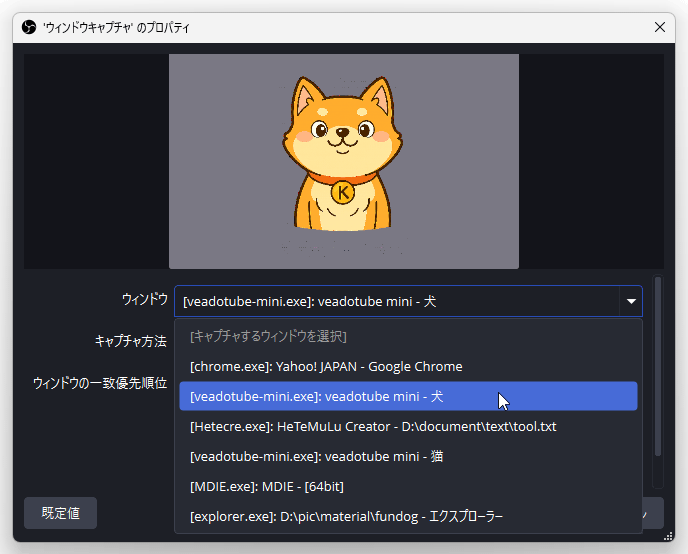The height and width of the screenshot is (554, 688).
Task: Click the ウィンドウの一致優先順位 label
Action: click(x=99, y=383)
